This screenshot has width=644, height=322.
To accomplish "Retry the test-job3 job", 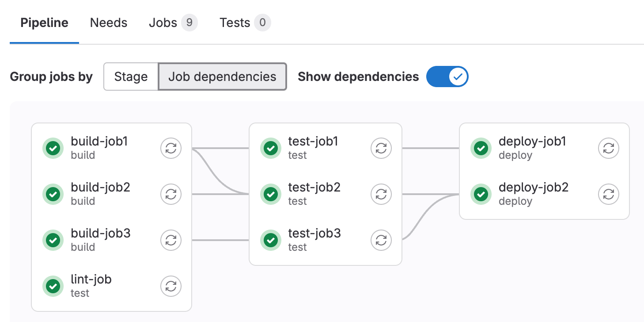I will coord(381,240).
